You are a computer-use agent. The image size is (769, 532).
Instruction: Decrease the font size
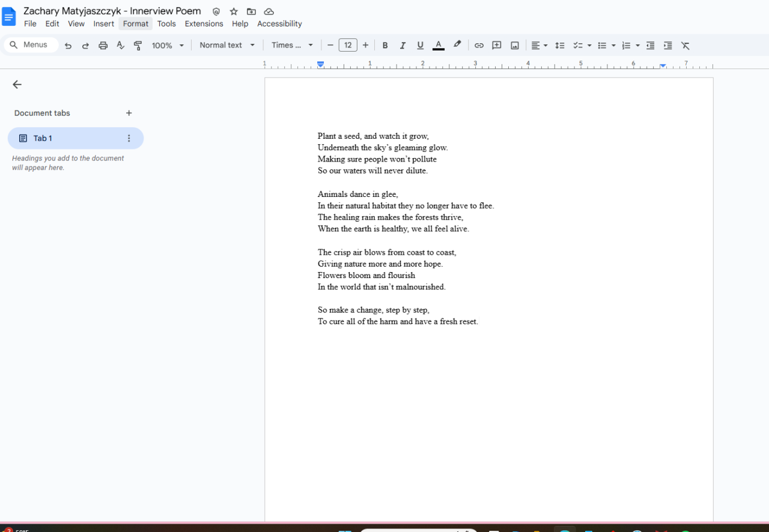[x=330, y=45]
